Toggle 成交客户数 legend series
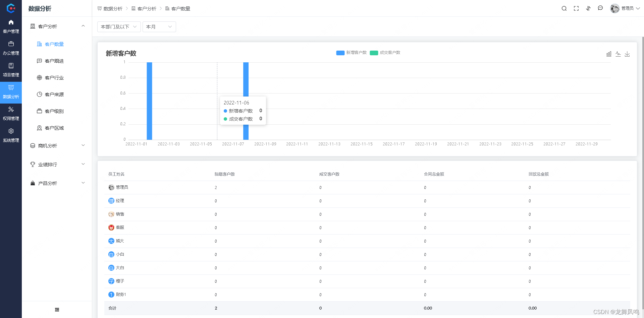The height and width of the screenshot is (318, 644). pyautogui.click(x=385, y=53)
